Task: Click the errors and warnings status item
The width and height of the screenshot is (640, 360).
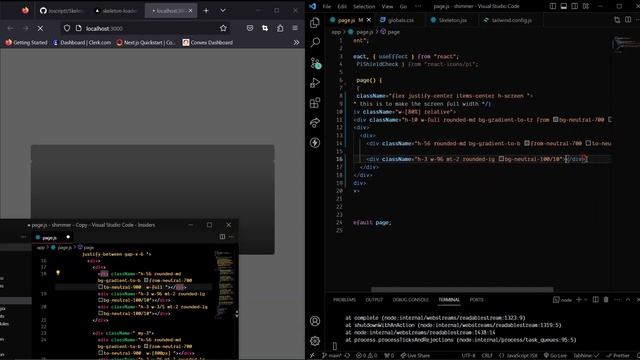Action: click(367, 356)
